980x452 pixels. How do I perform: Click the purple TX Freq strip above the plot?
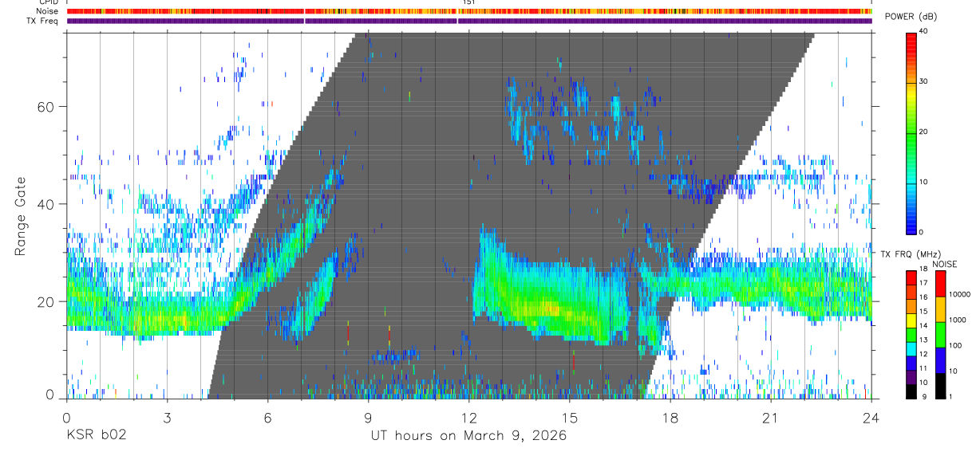click(x=469, y=21)
